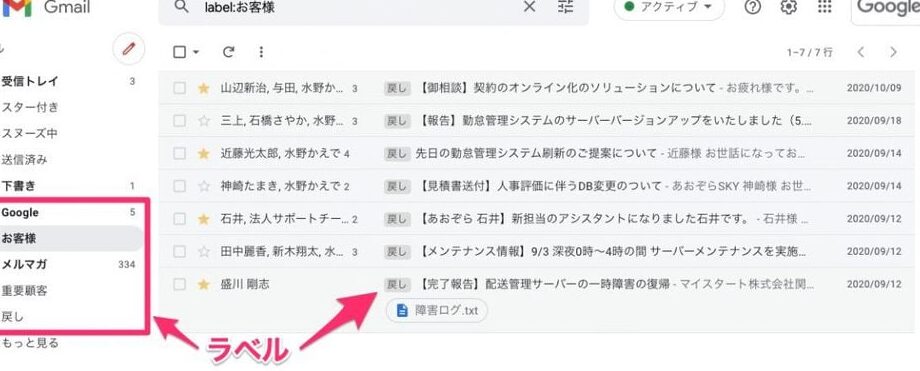Click 戻し label tag on 近藤光太郎 email
This screenshot has height=371, width=920.
coord(397,154)
